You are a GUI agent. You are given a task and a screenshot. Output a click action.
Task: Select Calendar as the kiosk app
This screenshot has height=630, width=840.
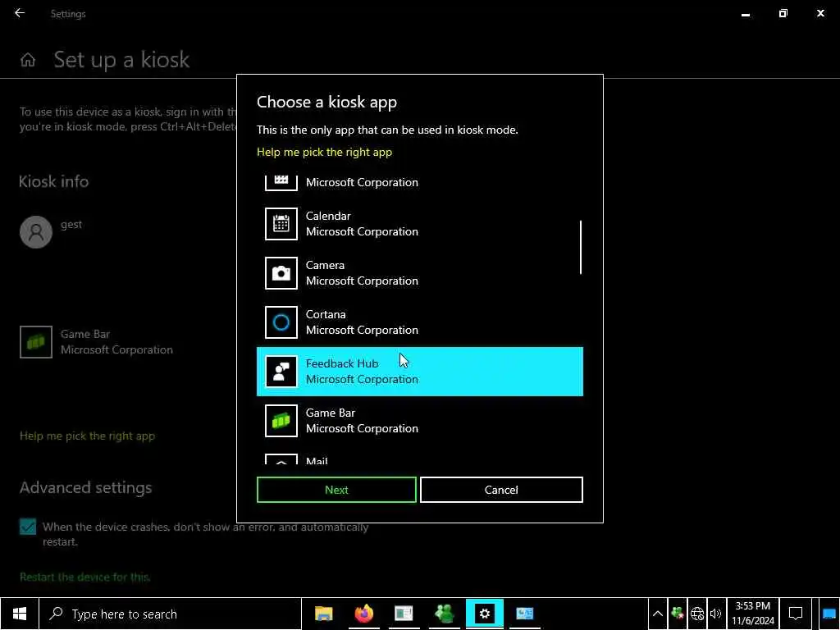tap(419, 224)
